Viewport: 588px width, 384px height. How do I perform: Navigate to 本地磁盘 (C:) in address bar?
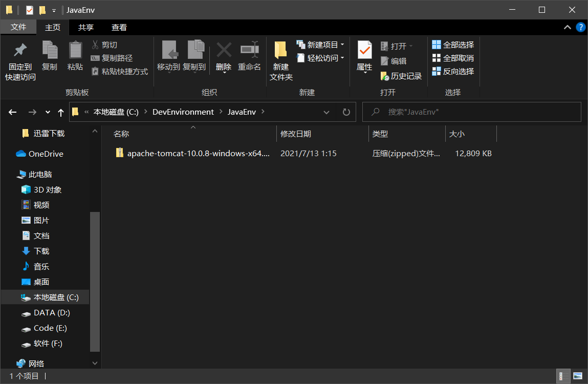tap(116, 112)
